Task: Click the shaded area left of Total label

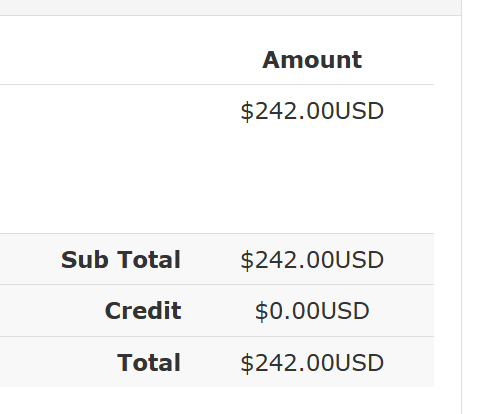Action: coord(58,362)
